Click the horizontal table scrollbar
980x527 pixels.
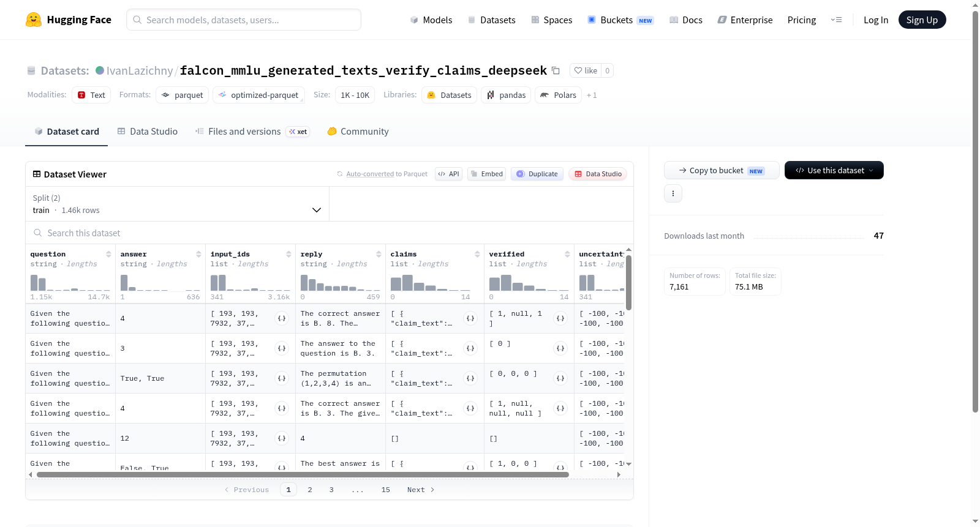pos(303,474)
